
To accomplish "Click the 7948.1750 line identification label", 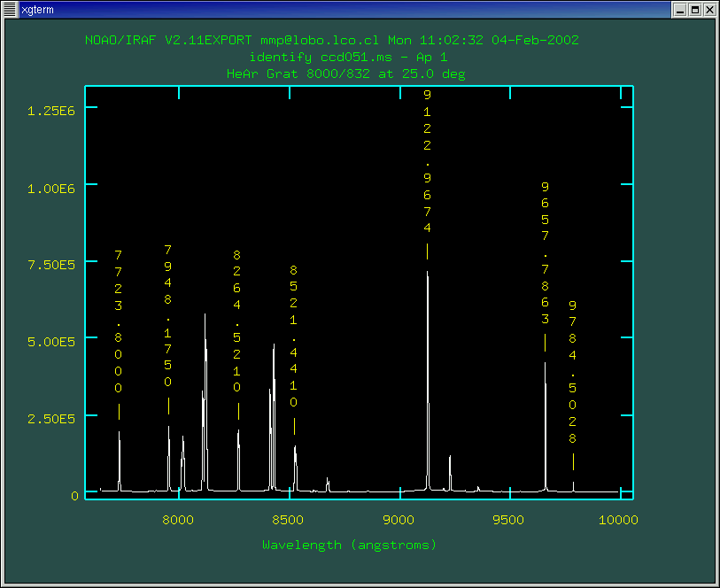I will pyautogui.click(x=168, y=316).
